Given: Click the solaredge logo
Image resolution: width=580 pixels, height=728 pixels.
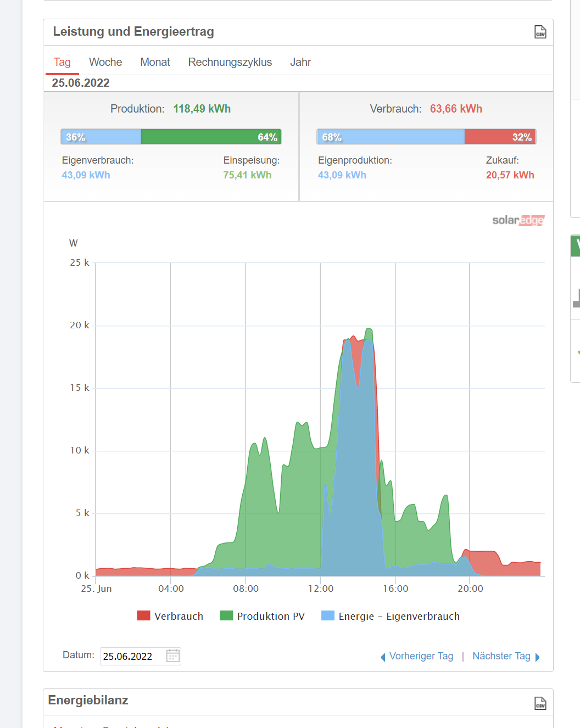Looking at the screenshot, I should (x=518, y=220).
